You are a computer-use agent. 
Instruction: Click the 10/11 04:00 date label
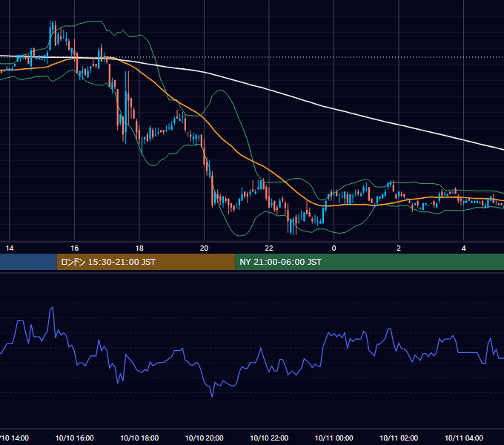(464, 438)
